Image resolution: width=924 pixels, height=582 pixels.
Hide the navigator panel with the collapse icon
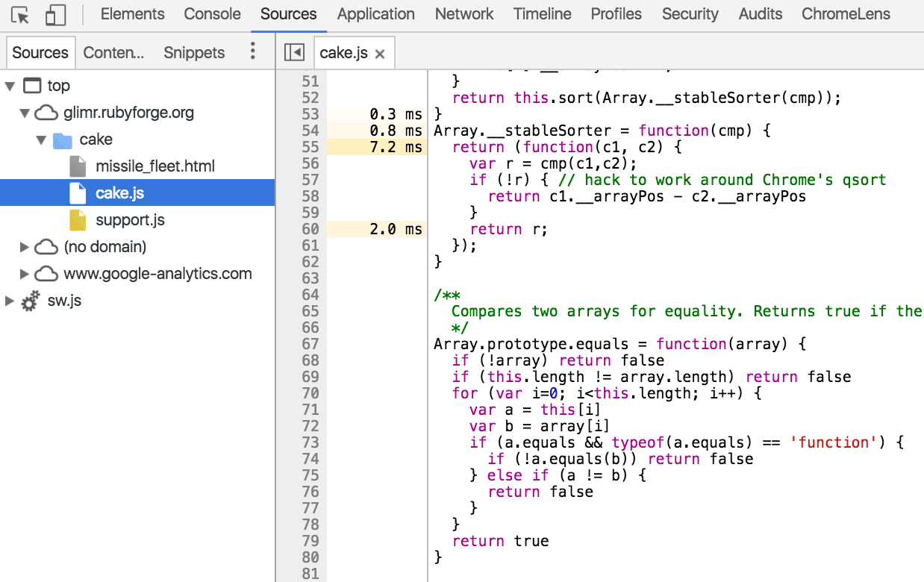[294, 52]
